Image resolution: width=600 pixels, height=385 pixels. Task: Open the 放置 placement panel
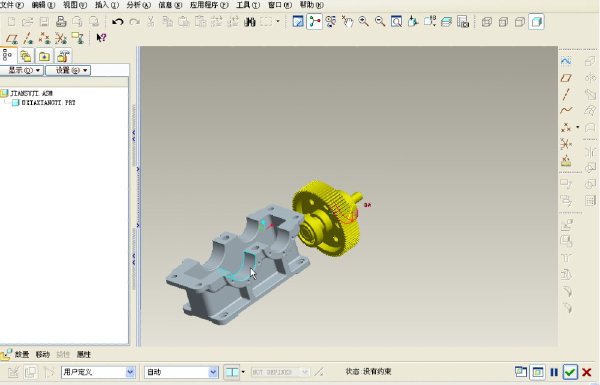pos(22,354)
